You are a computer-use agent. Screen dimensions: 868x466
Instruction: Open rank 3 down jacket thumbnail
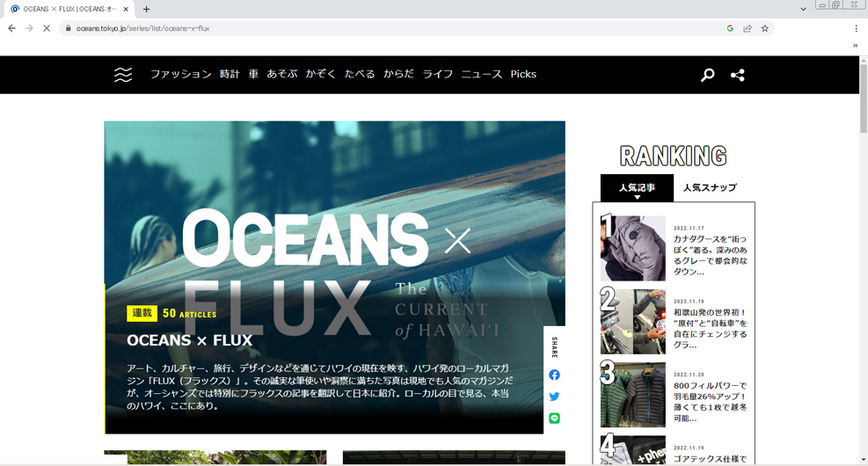(632, 395)
